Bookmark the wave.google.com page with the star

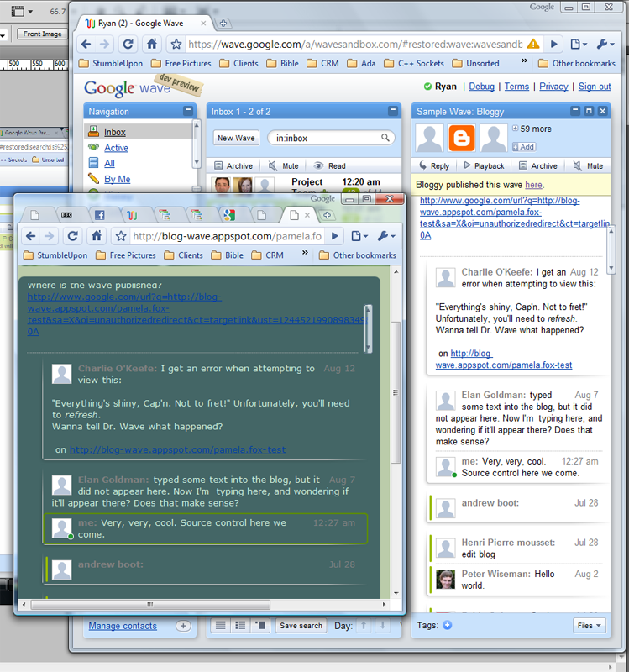[x=176, y=45]
